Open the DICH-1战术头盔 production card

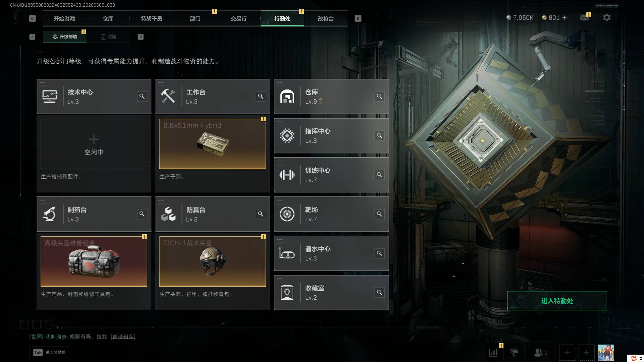pyautogui.click(x=213, y=261)
